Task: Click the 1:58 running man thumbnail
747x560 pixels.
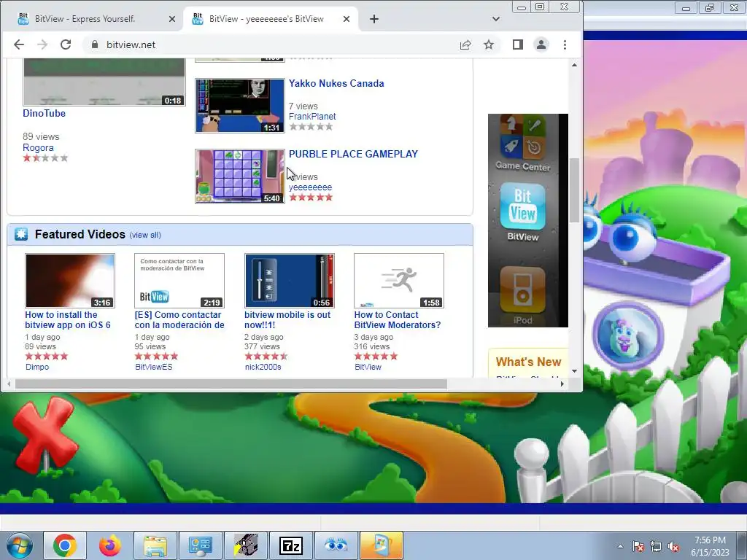Action: click(399, 281)
